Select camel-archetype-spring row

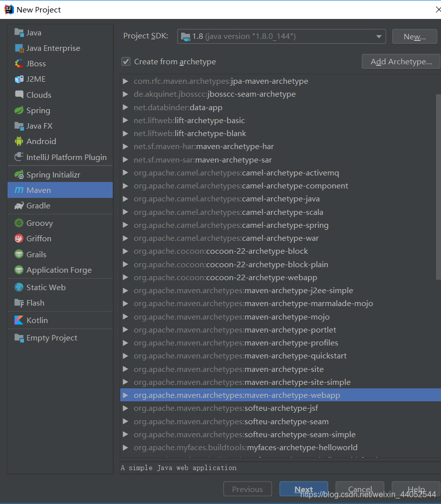pos(280,225)
